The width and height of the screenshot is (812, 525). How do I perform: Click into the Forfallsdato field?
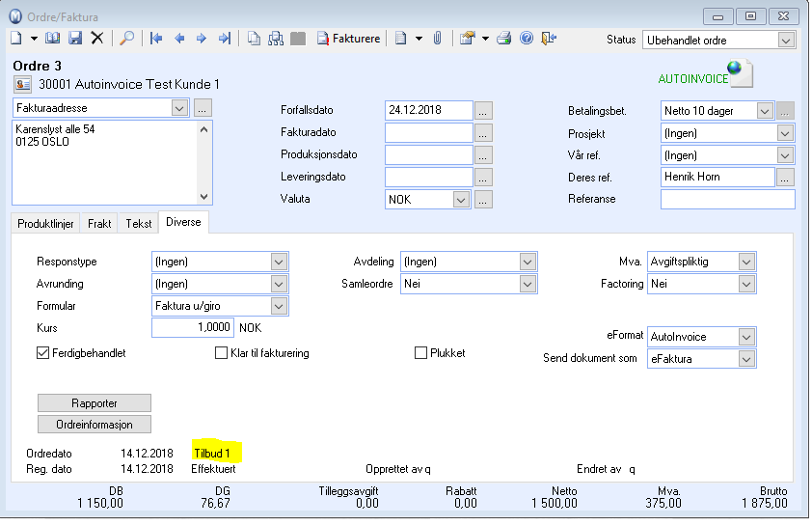[429, 110]
